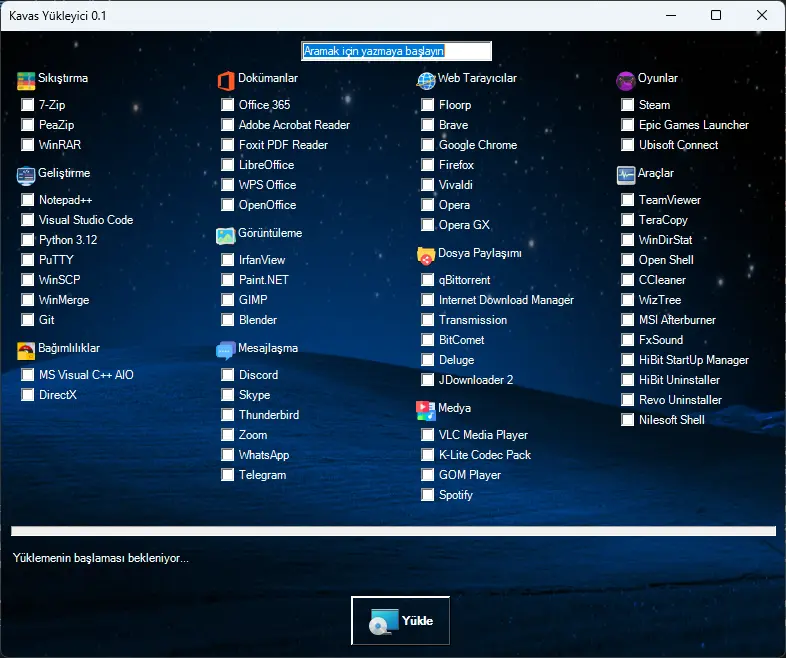This screenshot has width=786, height=658.
Task: Check the LibreOffice checkbox
Action: coord(228,165)
